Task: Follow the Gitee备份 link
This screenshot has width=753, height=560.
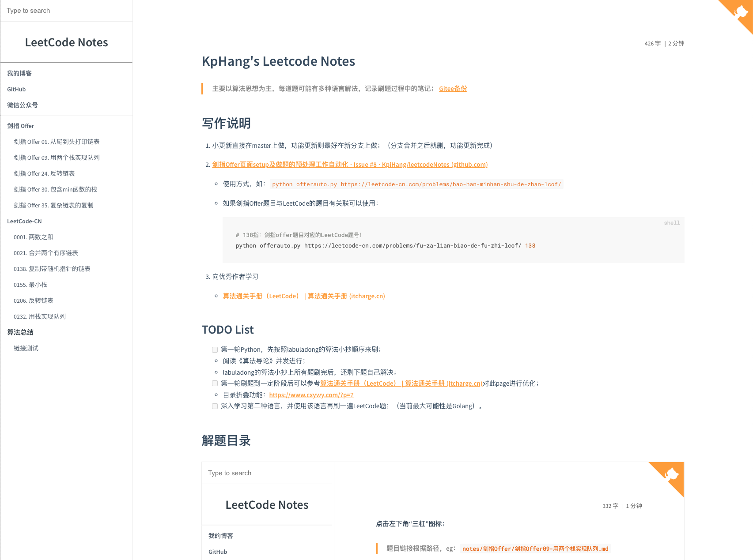Action: pos(453,89)
